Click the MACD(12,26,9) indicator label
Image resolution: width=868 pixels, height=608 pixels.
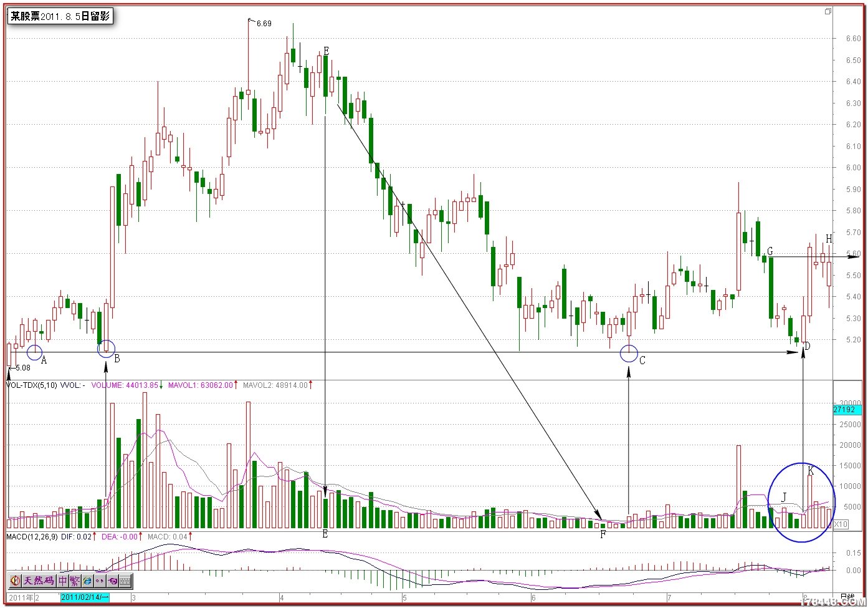point(31,536)
